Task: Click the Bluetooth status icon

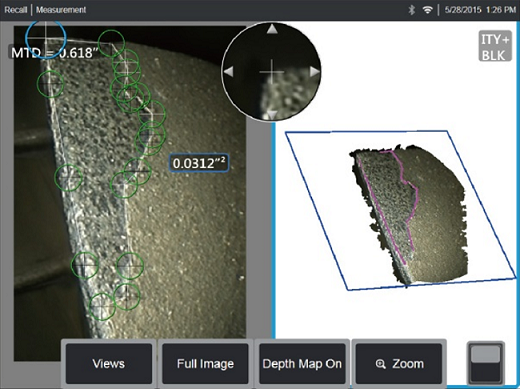Action: pos(412,10)
